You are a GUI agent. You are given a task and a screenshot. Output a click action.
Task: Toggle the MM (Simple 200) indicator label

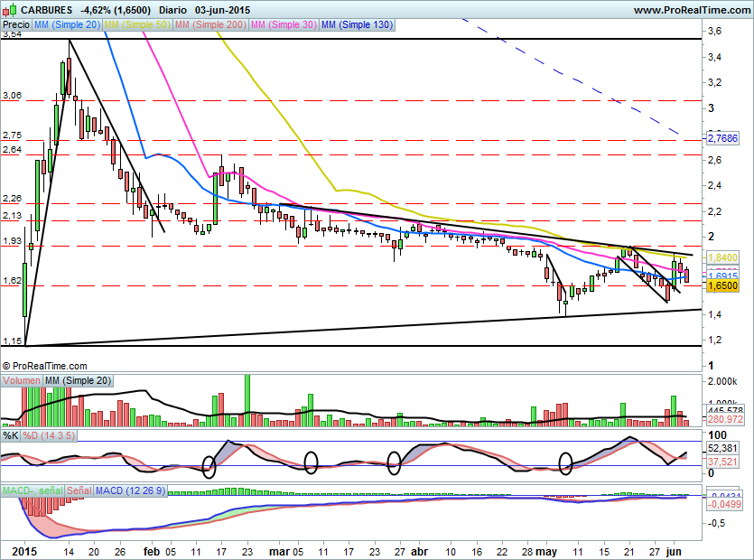tap(211, 26)
